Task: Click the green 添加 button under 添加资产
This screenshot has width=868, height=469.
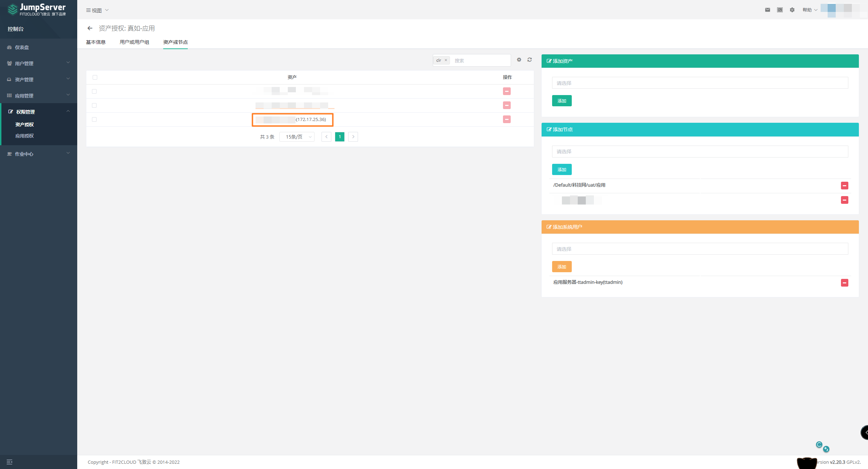Action: pos(562,101)
